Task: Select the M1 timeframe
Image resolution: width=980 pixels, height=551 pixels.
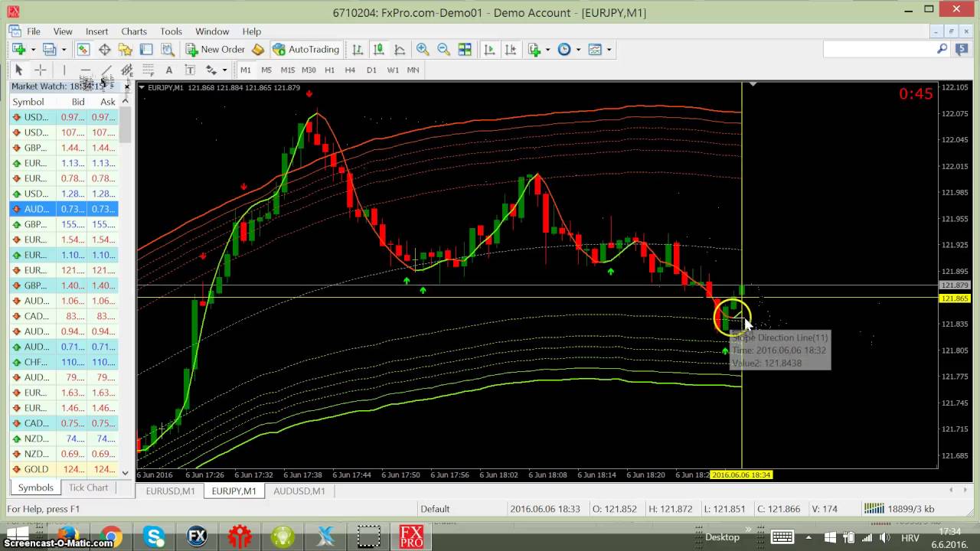Action: [246, 70]
